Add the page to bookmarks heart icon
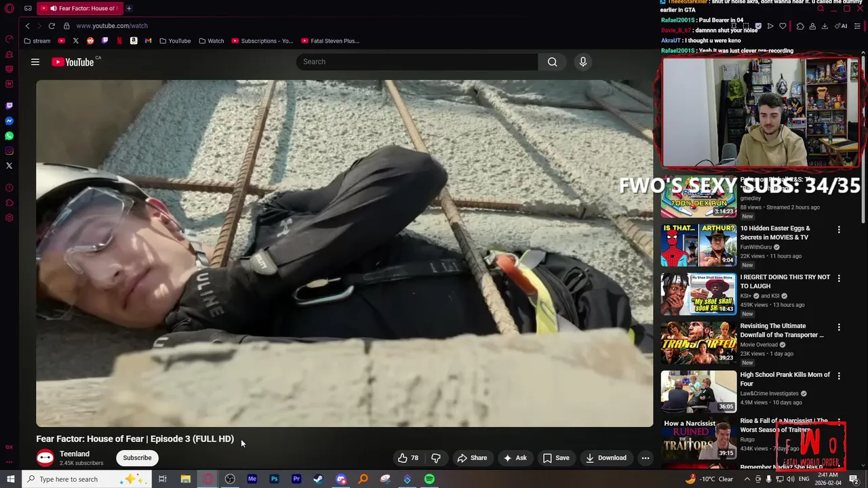Image resolution: width=868 pixels, height=488 pixels. pyautogui.click(x=783, y=26)
